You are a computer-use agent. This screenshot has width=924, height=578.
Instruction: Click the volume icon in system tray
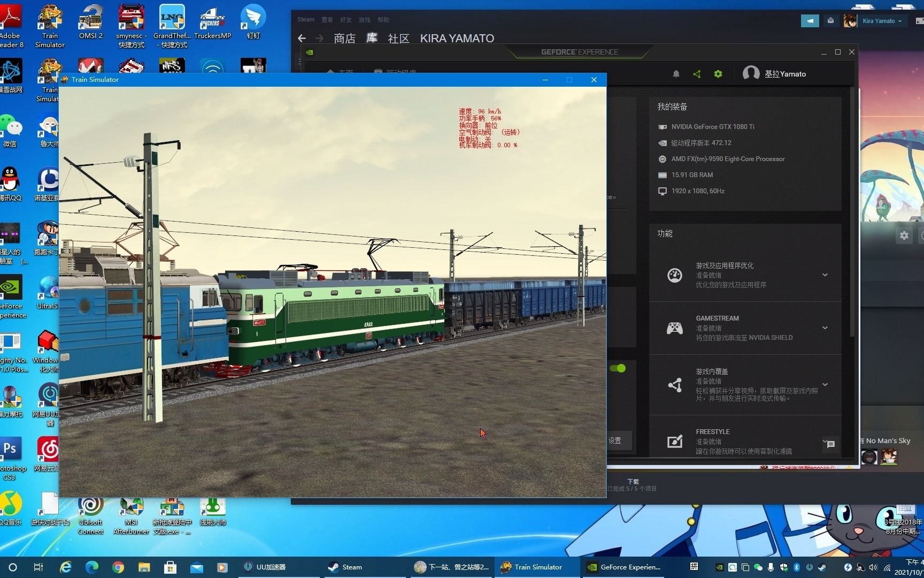pos(873,567)
